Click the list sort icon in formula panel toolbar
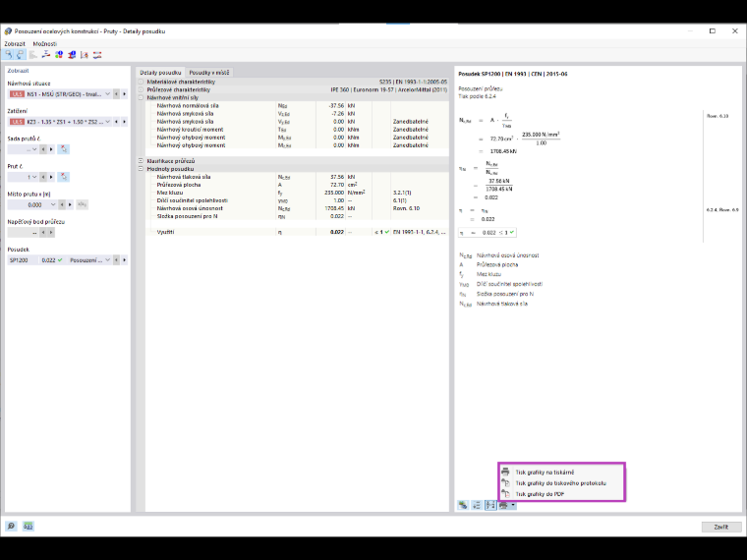 (x=477, y=506)
